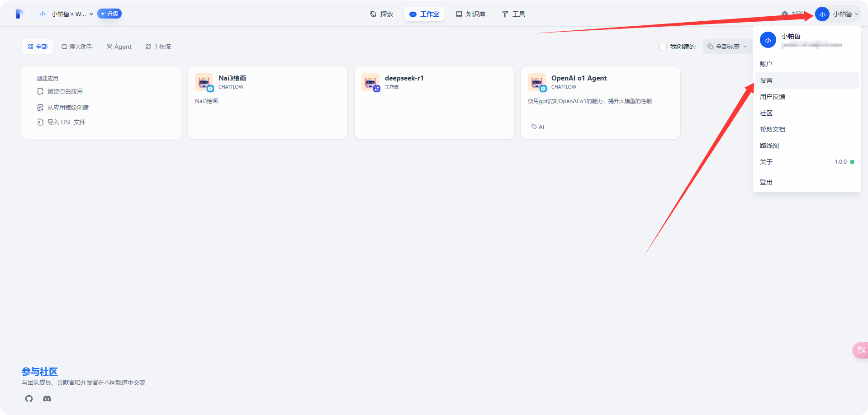
Task: Click the floating translate icon
Action: (861, 350)
